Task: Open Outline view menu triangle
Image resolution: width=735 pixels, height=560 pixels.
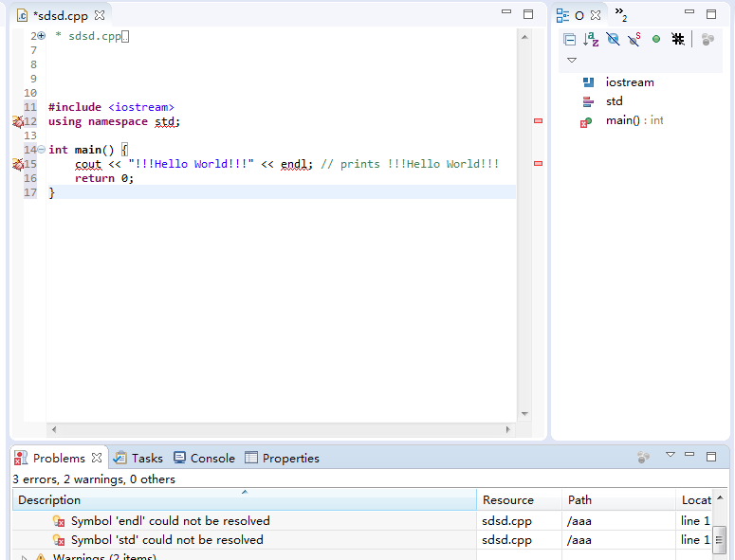Action: click(x=572, y=60)
